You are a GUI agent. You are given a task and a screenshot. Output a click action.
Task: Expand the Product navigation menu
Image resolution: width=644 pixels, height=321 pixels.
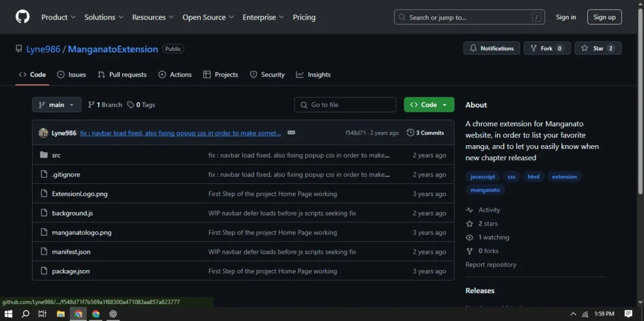pyautogui.click(x=58, y=18)
